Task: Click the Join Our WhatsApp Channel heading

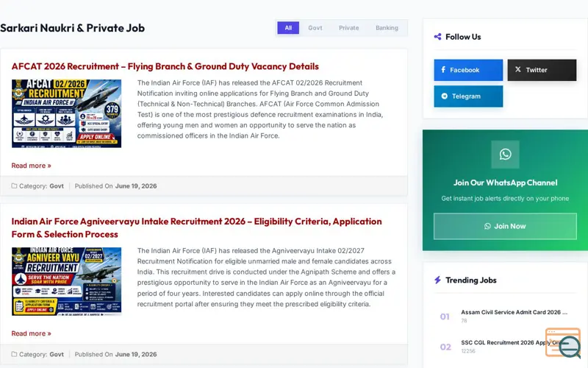Action: tap(505, 183)
